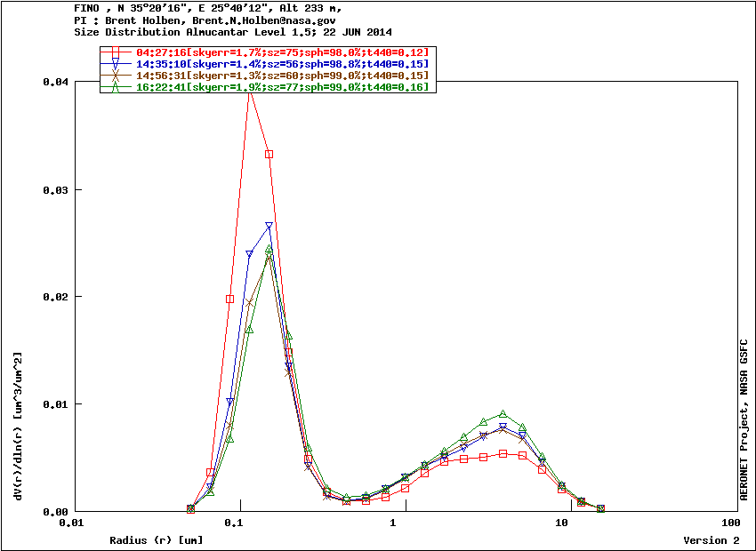Select the red square data point near 0.033
The image size is (756, 551).
(269, 155)
